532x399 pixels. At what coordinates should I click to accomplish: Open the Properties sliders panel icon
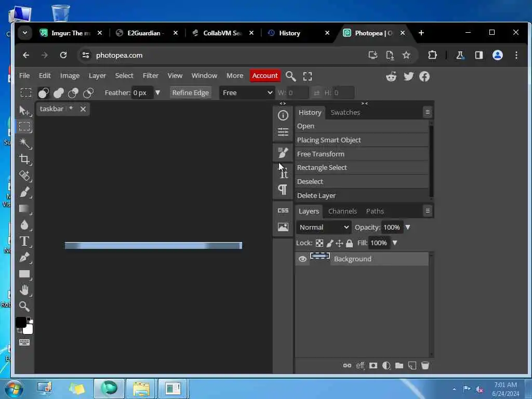point(283,132)
